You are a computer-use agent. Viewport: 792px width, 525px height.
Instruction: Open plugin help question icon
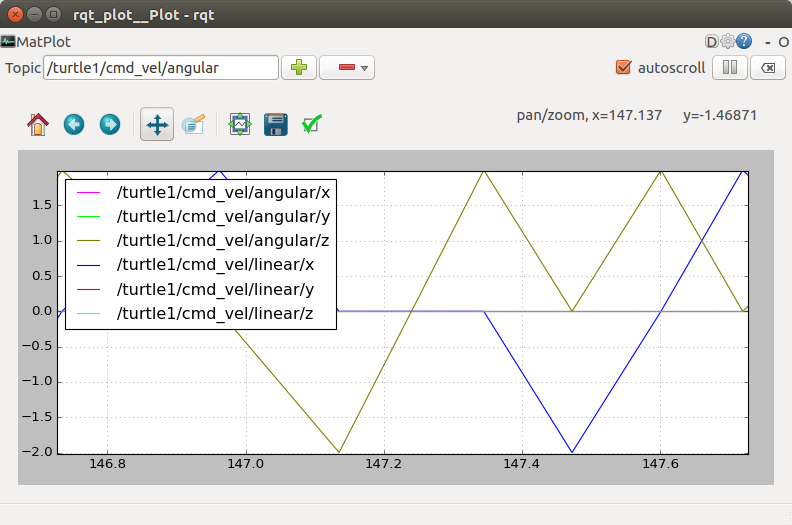pyautogui.click(x=744, y=42)
